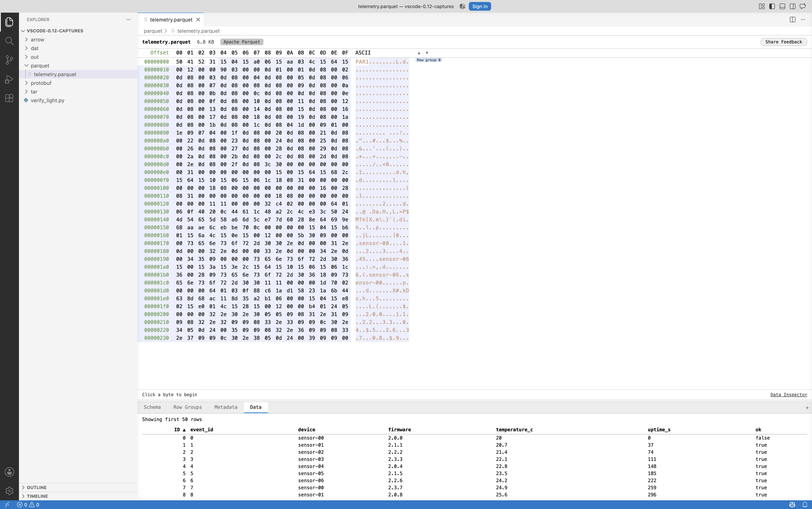The width and height of the screenshot is (812, 509).
Task: Open Customize Layout in the title bar
Action: click(761, 6)
